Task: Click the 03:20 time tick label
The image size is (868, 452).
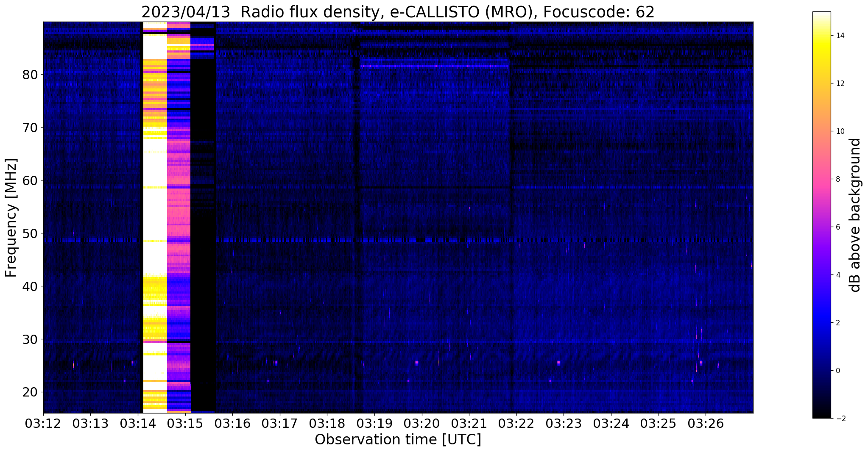Action: coord(422,424)
